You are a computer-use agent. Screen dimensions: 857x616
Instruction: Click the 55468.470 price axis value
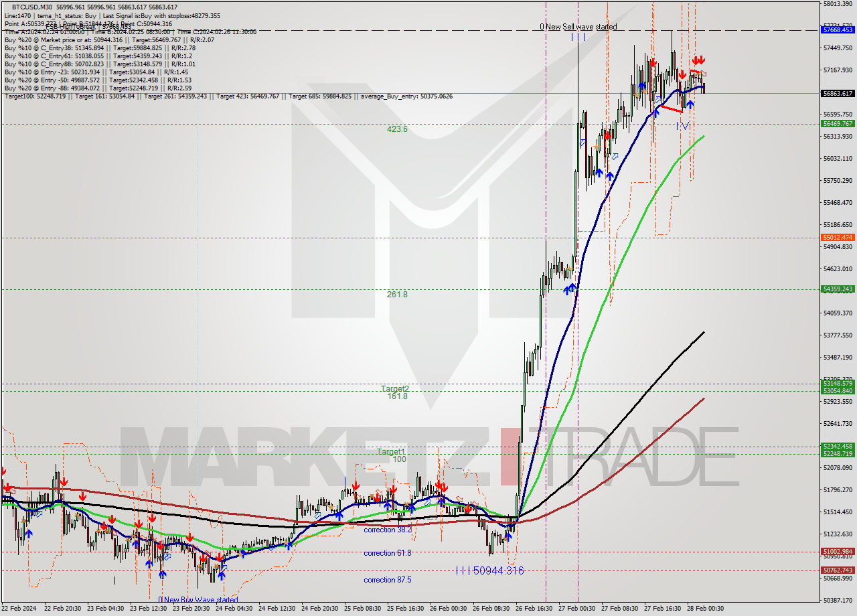[838, 202]
